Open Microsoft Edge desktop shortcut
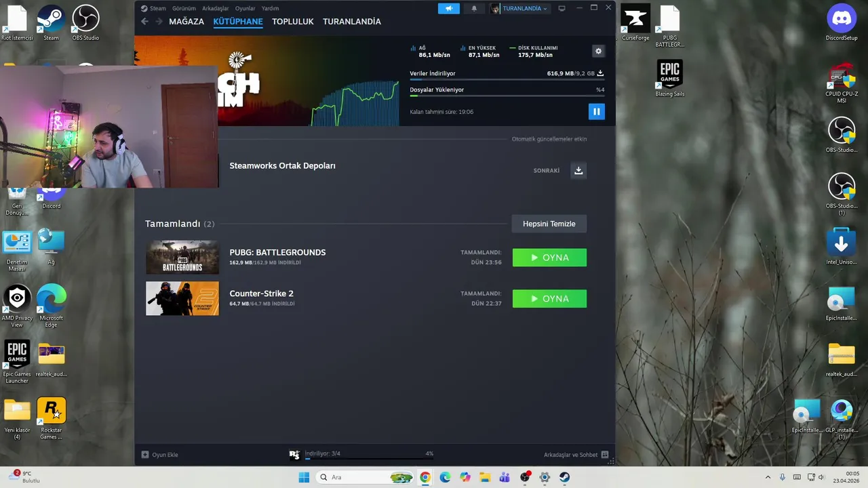Image resolution: width=868 pixels, height=488 pixels. [51, 306]
